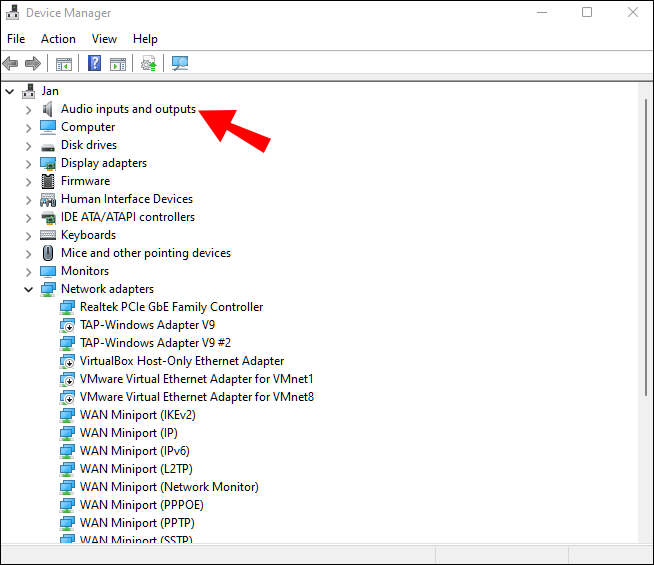654x565 pixels.
Task: Expand the Firmware chevron
Action: [x=28, y=182]
